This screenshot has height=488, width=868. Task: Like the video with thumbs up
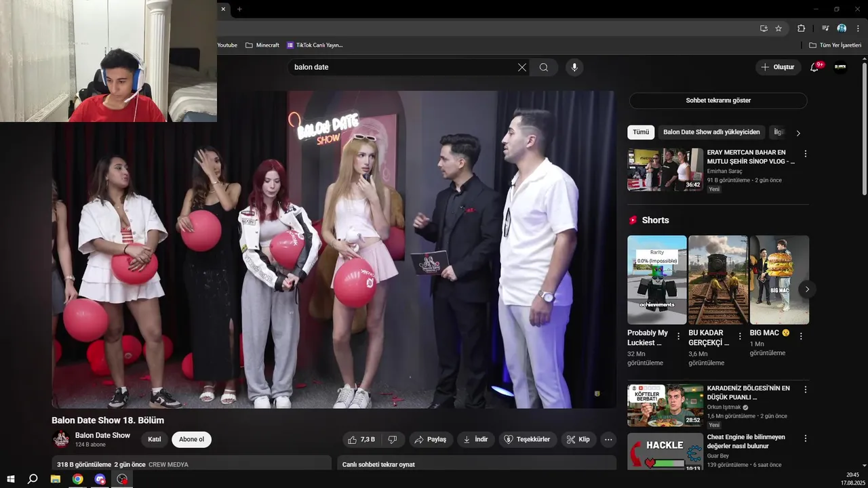(361, 439)
